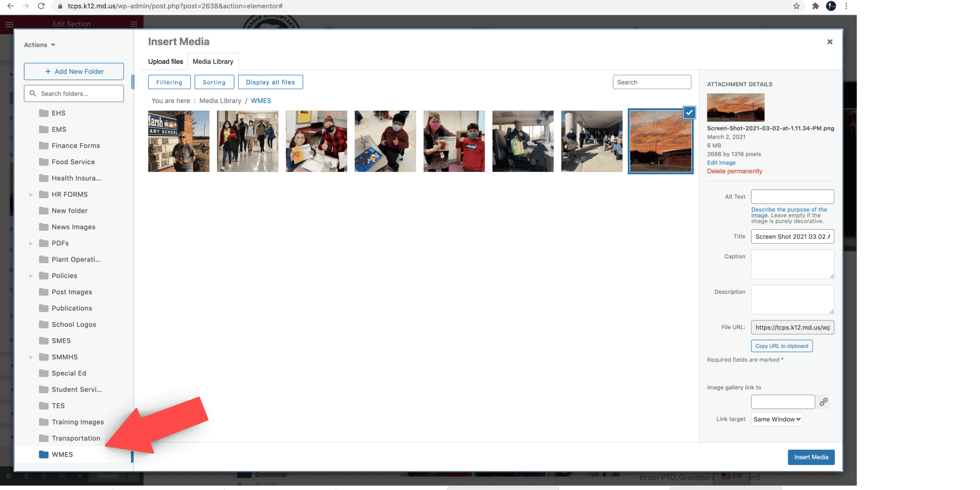This screenshot has height=490, width=980.
Task: Open the Health Insurance folder
Action: 76,178
